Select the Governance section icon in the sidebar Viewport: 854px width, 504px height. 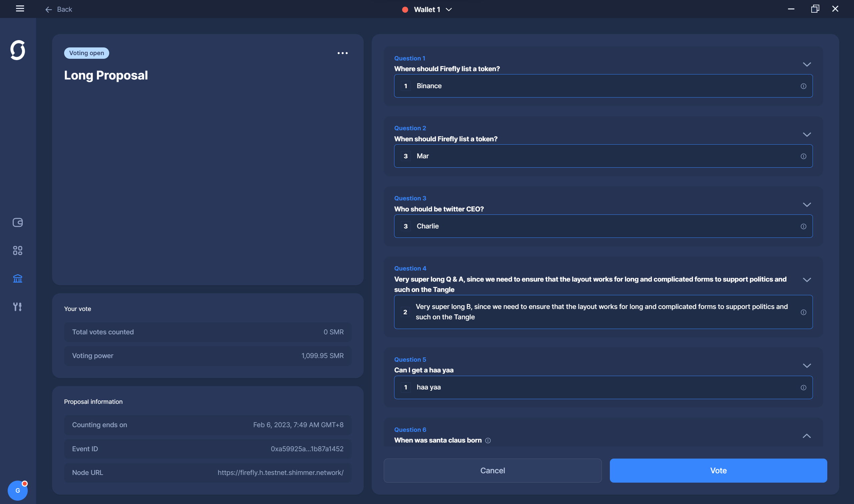coord(18,279)
